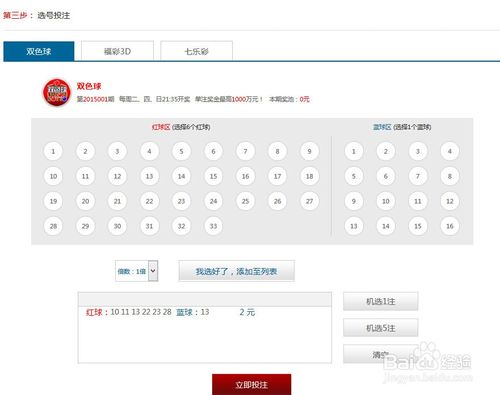
Task: Pick red ball number 21
Action: (x=117, y=201)
